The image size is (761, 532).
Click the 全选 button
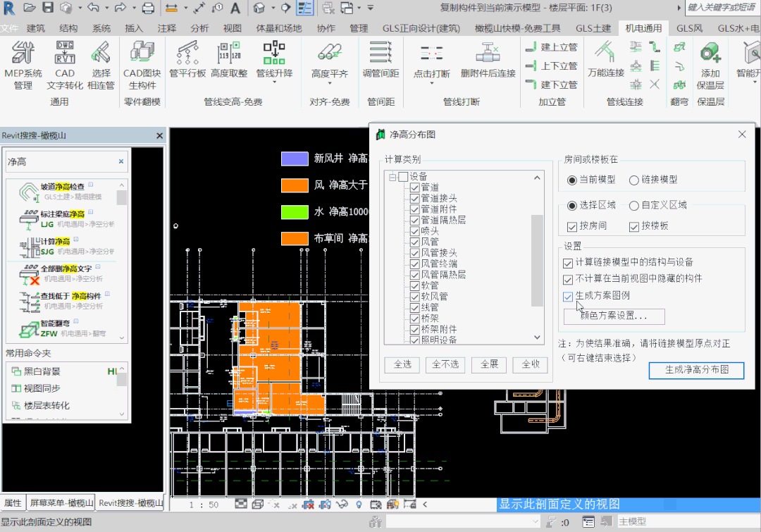tap(402, 364)
